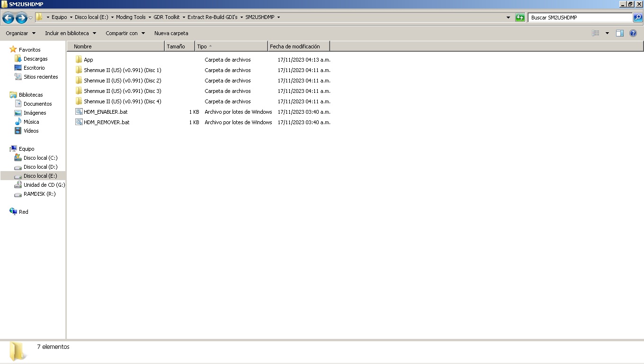Expand dropdown arrow after Moding Tools breadcrumb

[150, 17]
